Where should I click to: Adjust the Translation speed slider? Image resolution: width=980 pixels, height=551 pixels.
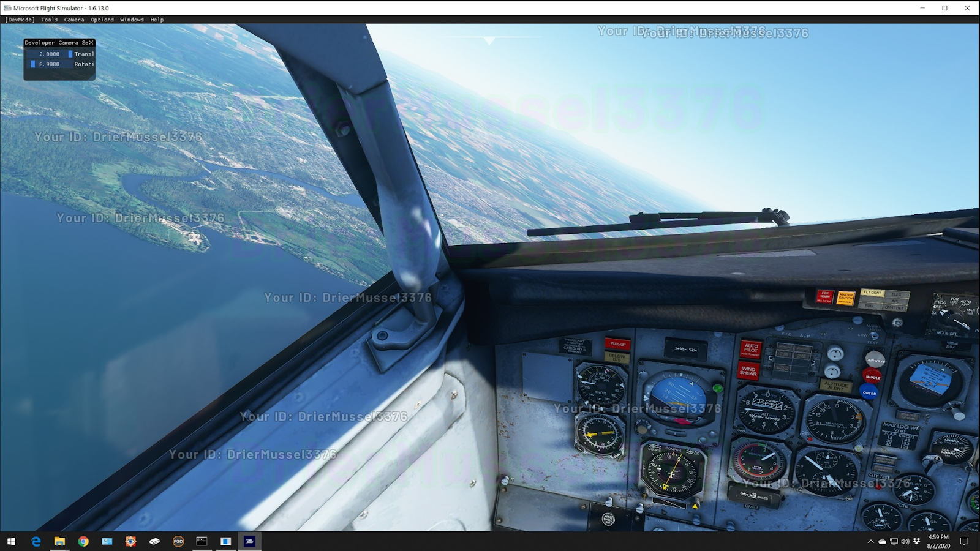click(x=49, y=54)
